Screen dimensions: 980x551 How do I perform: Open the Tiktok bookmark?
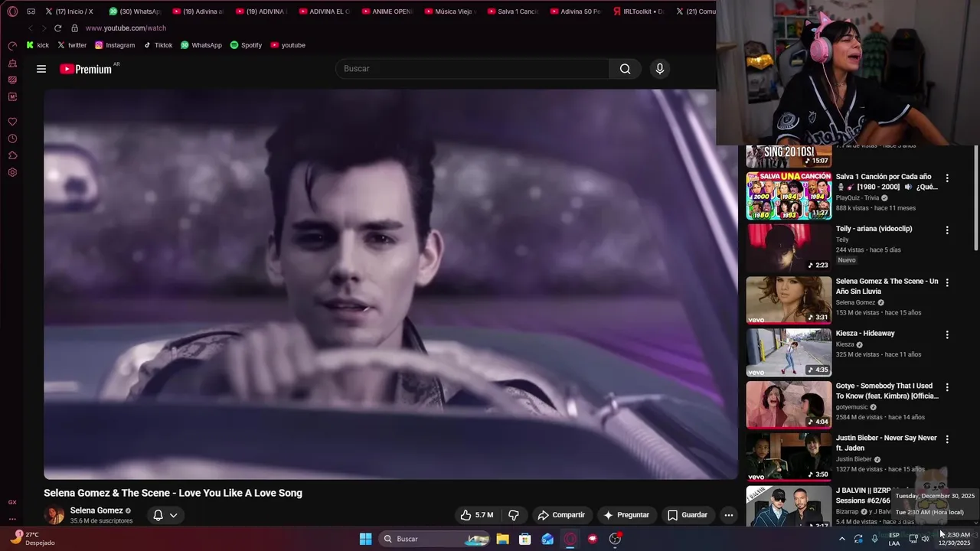pos(158,45)
